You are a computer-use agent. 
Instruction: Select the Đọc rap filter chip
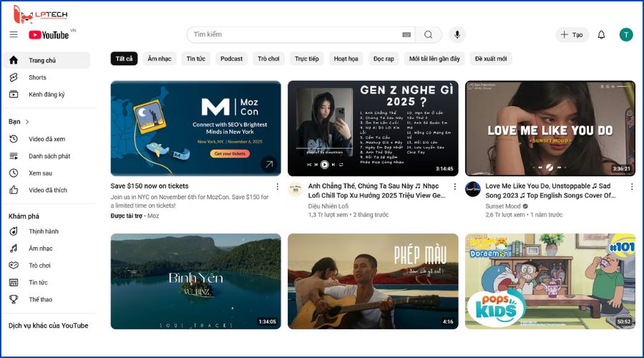[384, 59]
